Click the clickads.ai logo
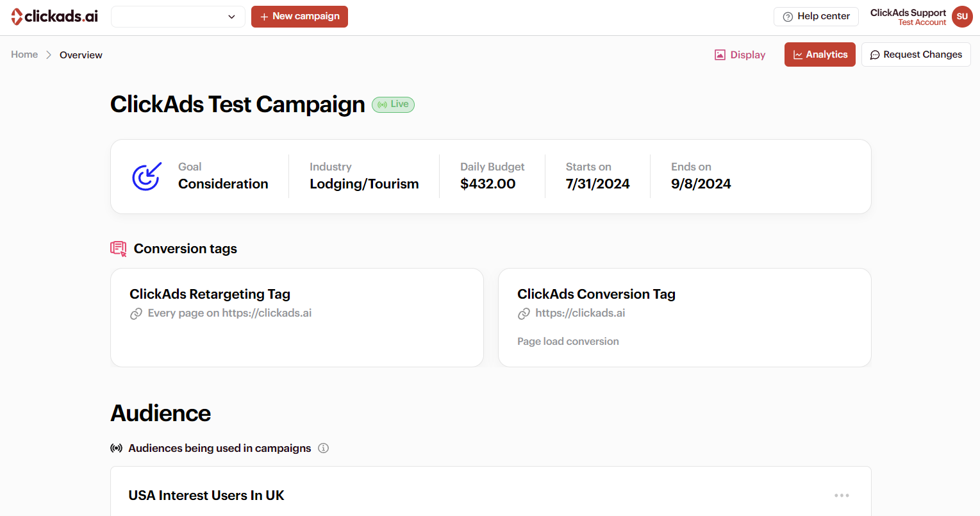980x516 pixels. coord(54,17)
